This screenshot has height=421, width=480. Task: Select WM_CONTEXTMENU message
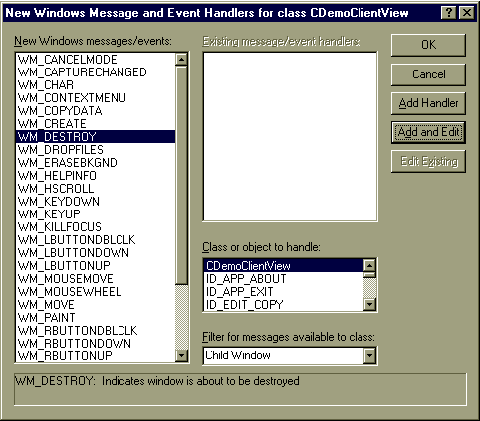95,98
